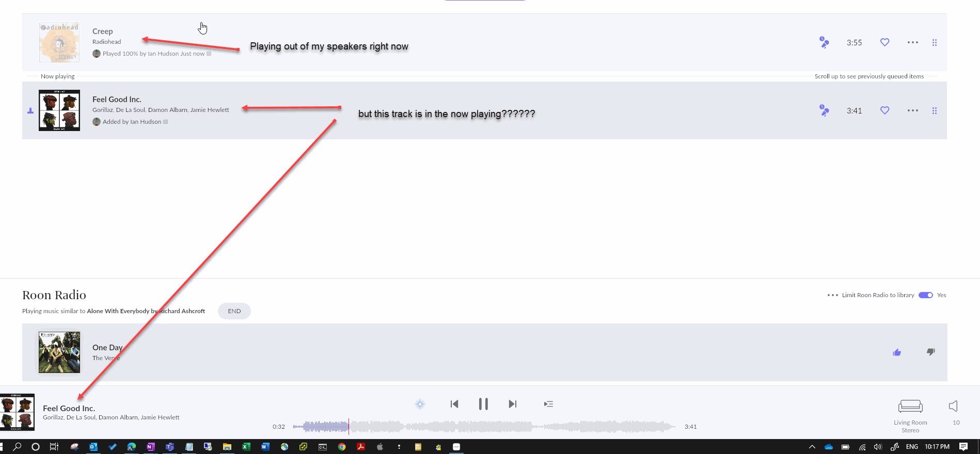The image size is (980, 454).
Task: Skip to the previous track
Action: pyautogui.click(x=454, y=404)
